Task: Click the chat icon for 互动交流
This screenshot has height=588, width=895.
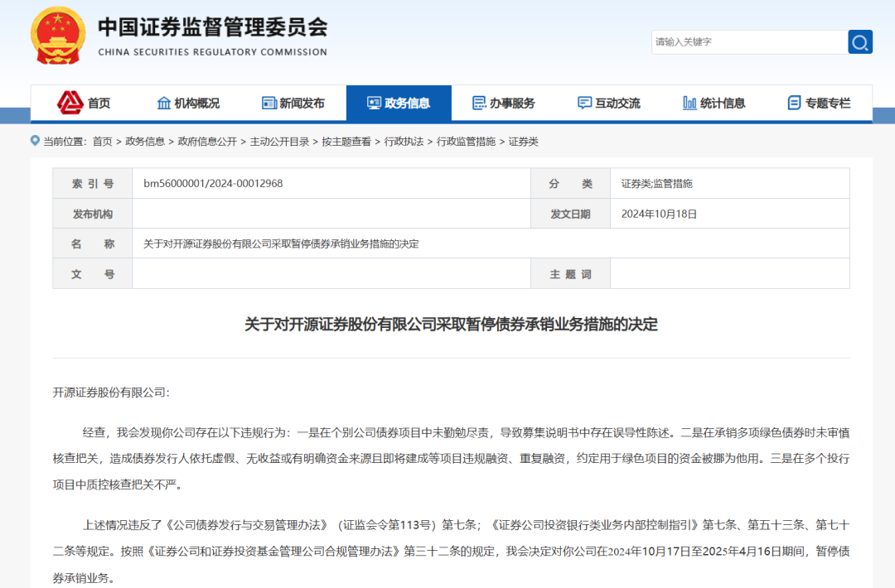Action: (584, 103)
